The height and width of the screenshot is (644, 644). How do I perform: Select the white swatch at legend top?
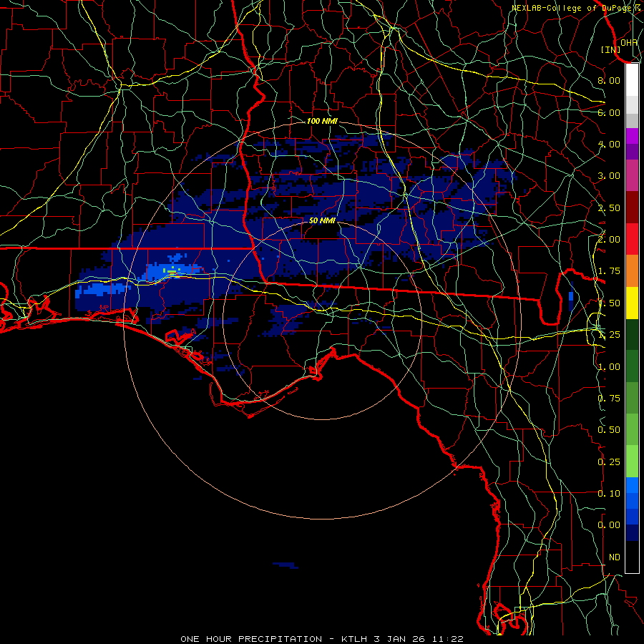pyautogui.click(x=632, y=80)
